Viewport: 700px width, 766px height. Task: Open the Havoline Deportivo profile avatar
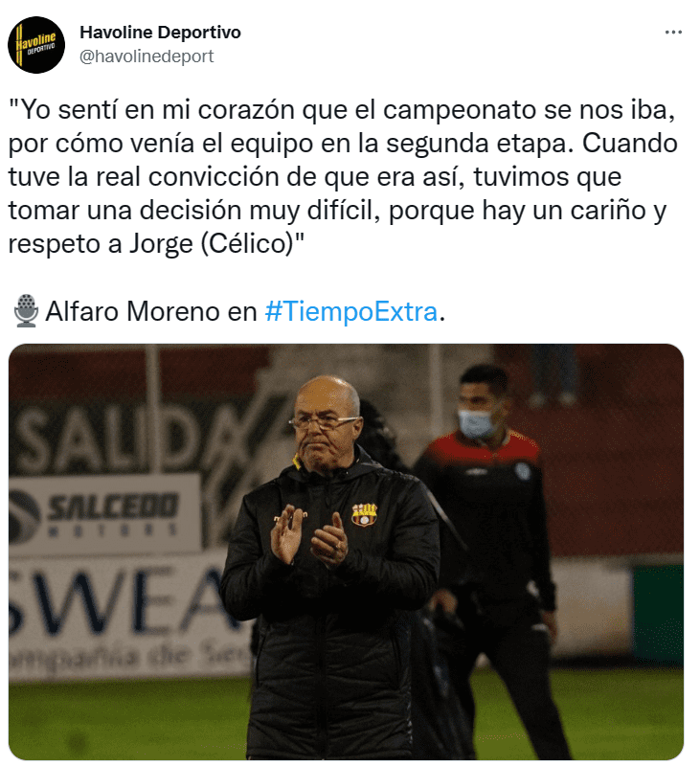pos(36,45)
